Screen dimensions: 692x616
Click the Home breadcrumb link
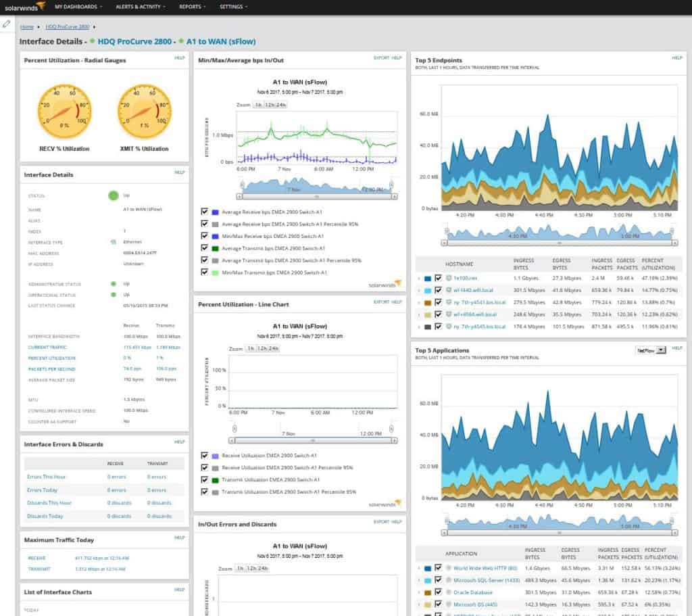pos(26,27)
